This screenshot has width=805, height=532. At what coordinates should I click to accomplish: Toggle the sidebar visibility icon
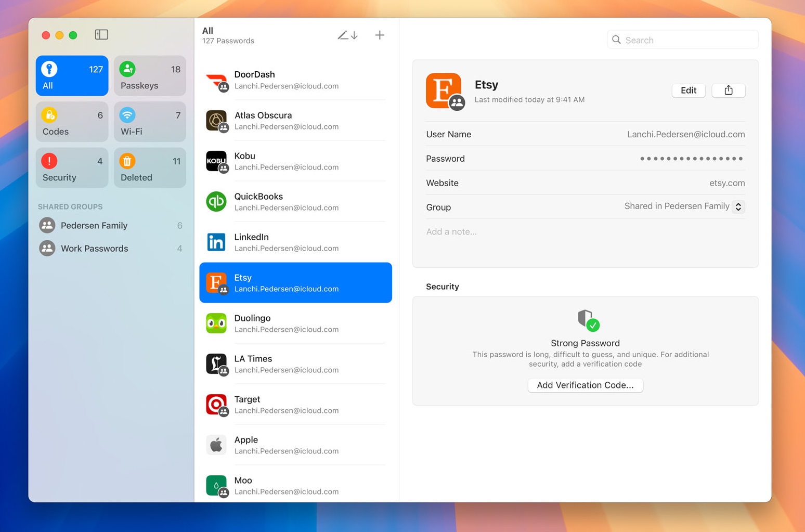[101, 35]
